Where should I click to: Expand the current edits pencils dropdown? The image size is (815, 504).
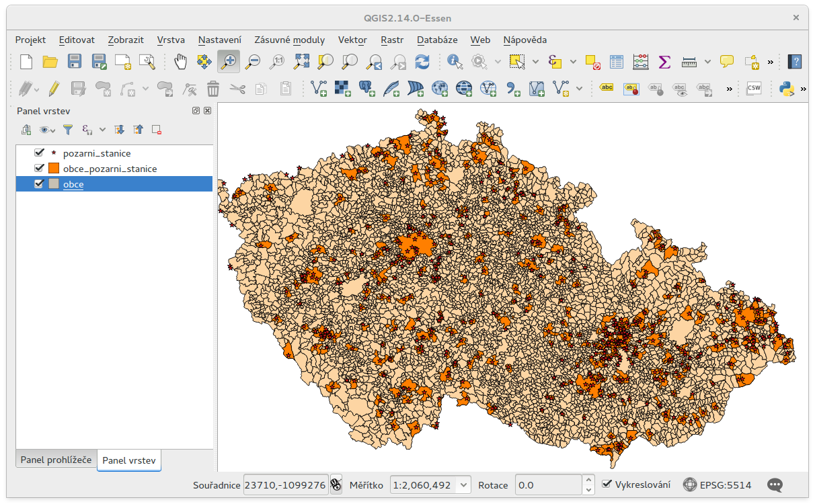(37, 88)
